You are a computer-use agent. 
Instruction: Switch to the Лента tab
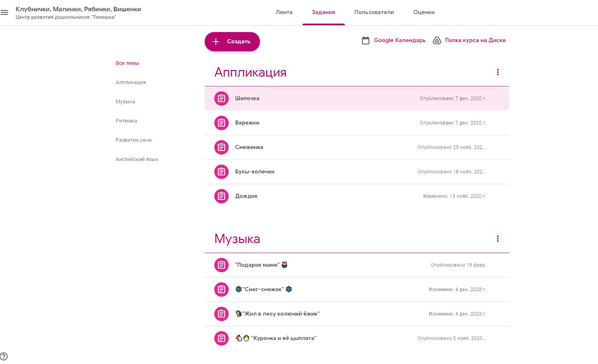point(284,12)
